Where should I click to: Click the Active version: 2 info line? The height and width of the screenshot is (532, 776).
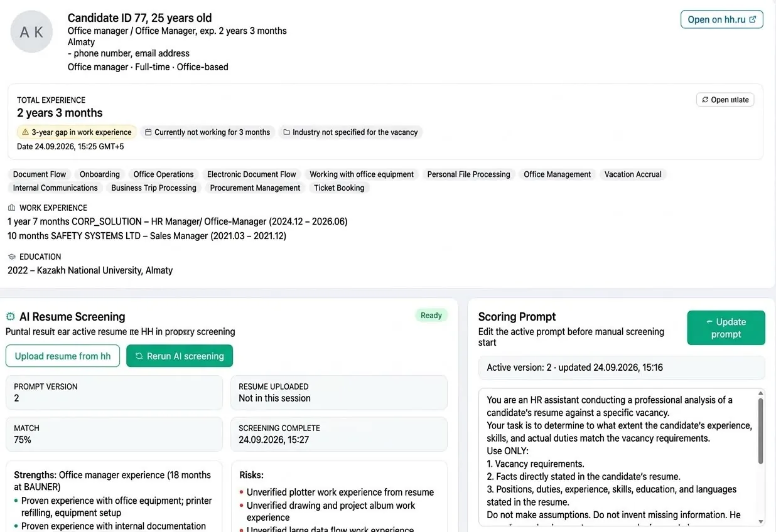coord(622,368)
